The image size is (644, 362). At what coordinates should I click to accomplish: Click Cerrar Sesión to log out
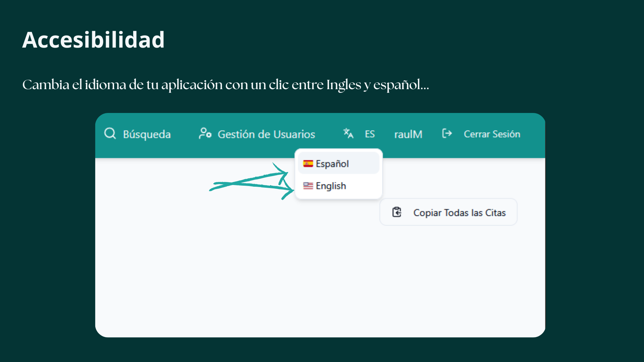[x=492, y=134]
